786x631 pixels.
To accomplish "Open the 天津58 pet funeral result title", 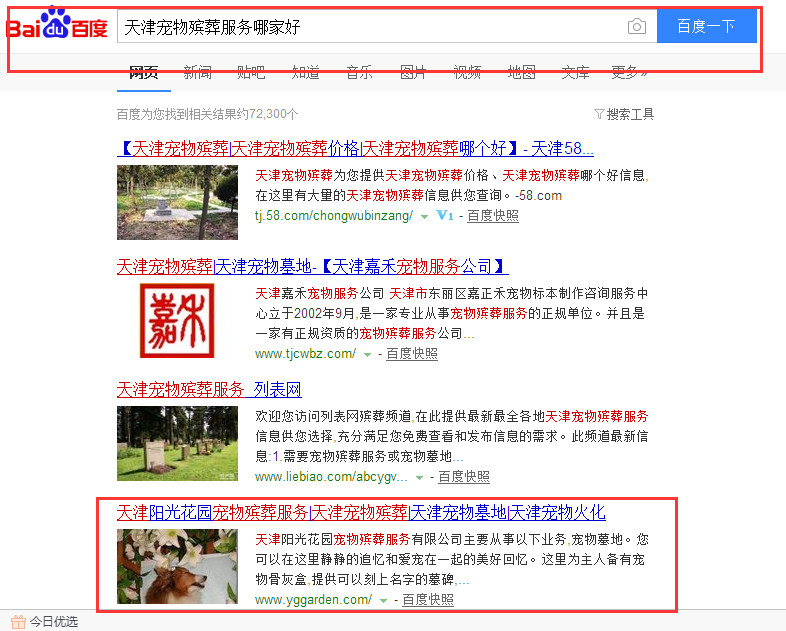I will point(355,148).
